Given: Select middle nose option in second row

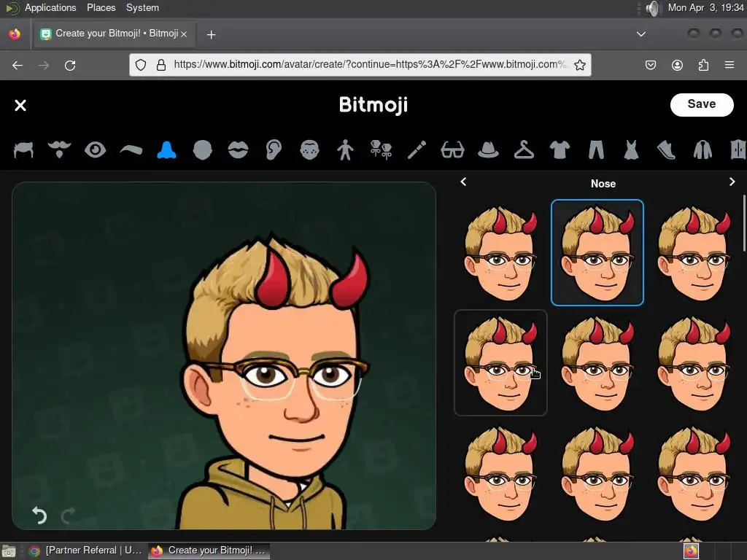Looking at the screenshot, I should (597, 363).
